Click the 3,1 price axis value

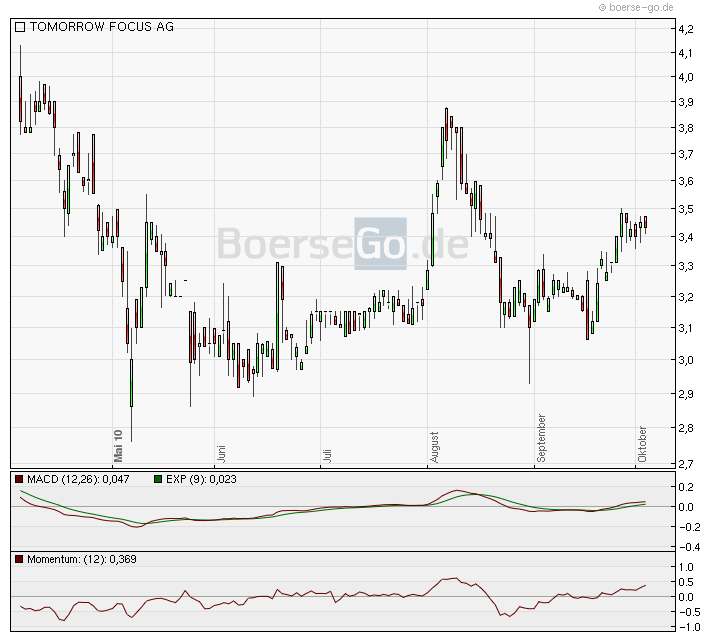(686, 328)
